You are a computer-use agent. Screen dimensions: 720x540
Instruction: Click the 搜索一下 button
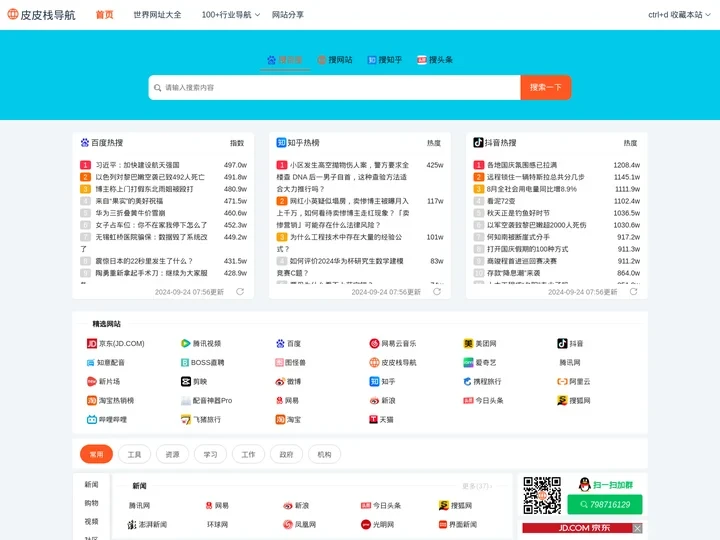[546, 87]
